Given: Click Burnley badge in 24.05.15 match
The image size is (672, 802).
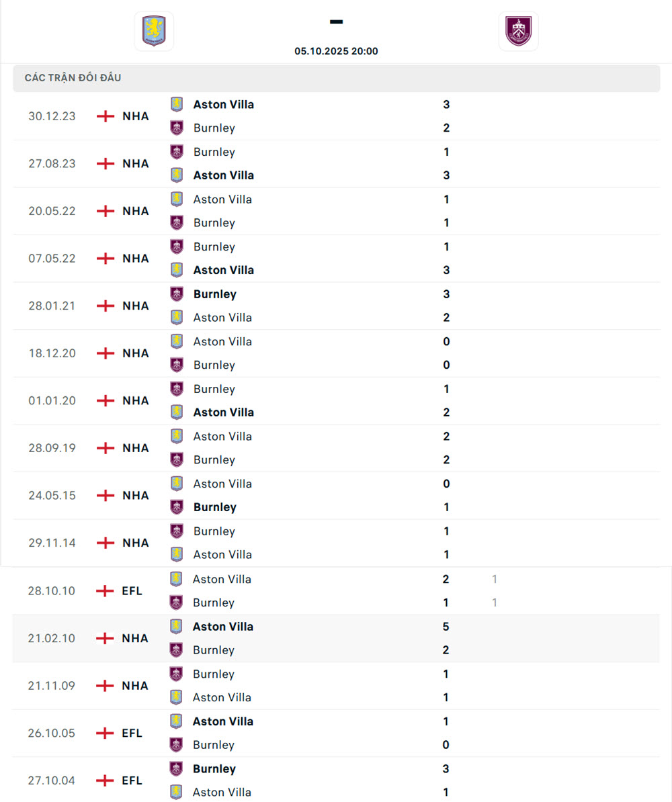Looking at the screenshot, I should point(177,507).
